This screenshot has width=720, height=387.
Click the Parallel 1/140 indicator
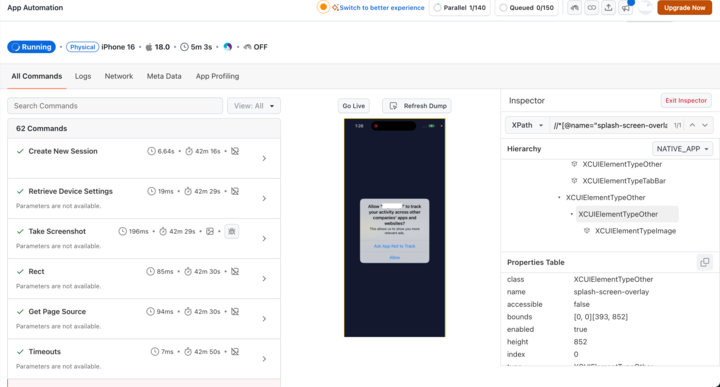pyautogui.click(x=460, y=8)
